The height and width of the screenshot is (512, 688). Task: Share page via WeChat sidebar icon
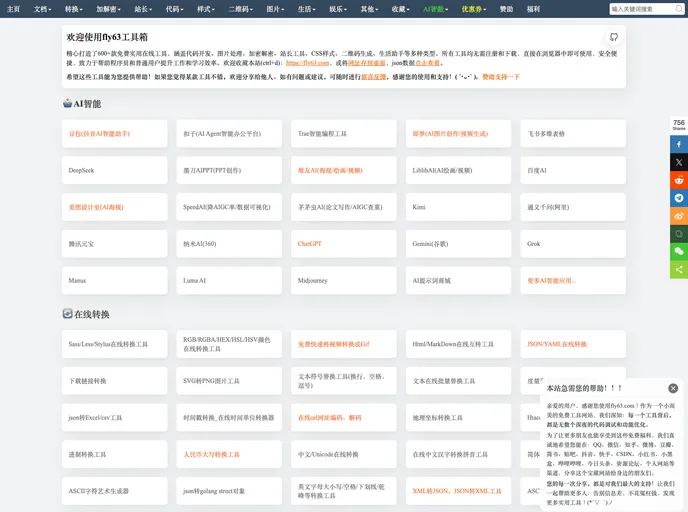[x=679, y=251]
